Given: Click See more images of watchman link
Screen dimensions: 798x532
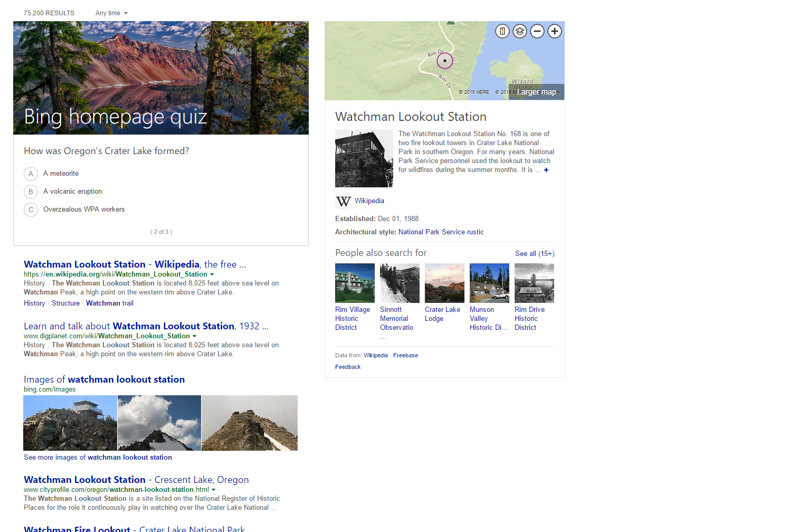Looking at the screenshot, I should (98, 458).
